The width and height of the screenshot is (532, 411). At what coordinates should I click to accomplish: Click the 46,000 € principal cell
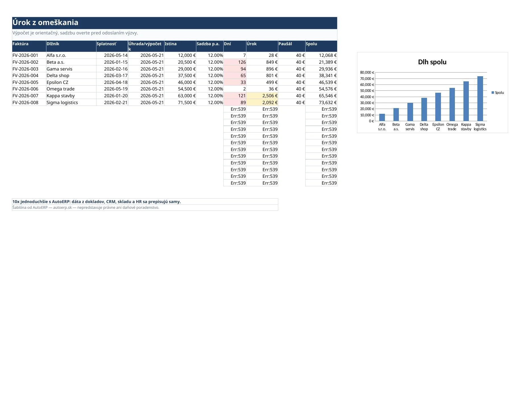(x=180, y=82)
